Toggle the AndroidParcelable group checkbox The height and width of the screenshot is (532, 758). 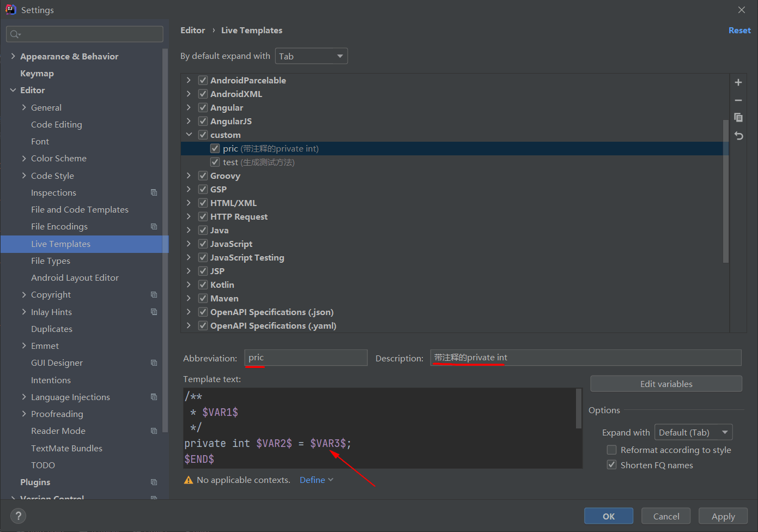tap(203, 80)
